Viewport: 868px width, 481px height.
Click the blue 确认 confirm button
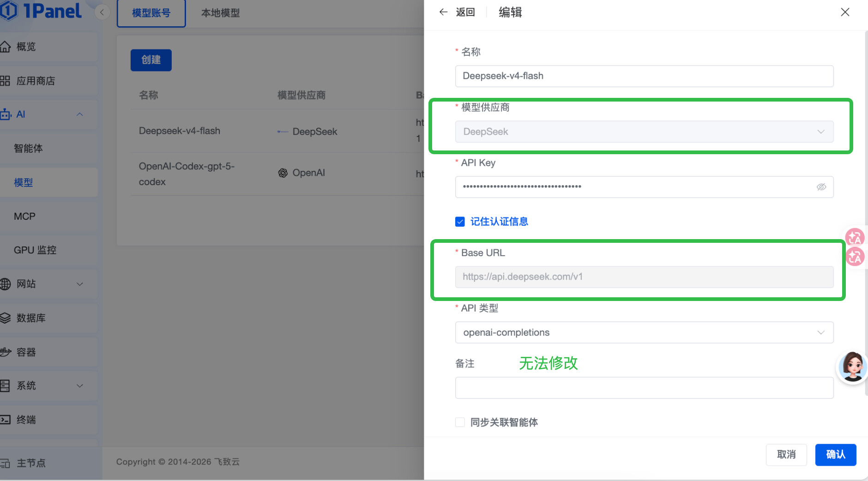tap(836, 455)
